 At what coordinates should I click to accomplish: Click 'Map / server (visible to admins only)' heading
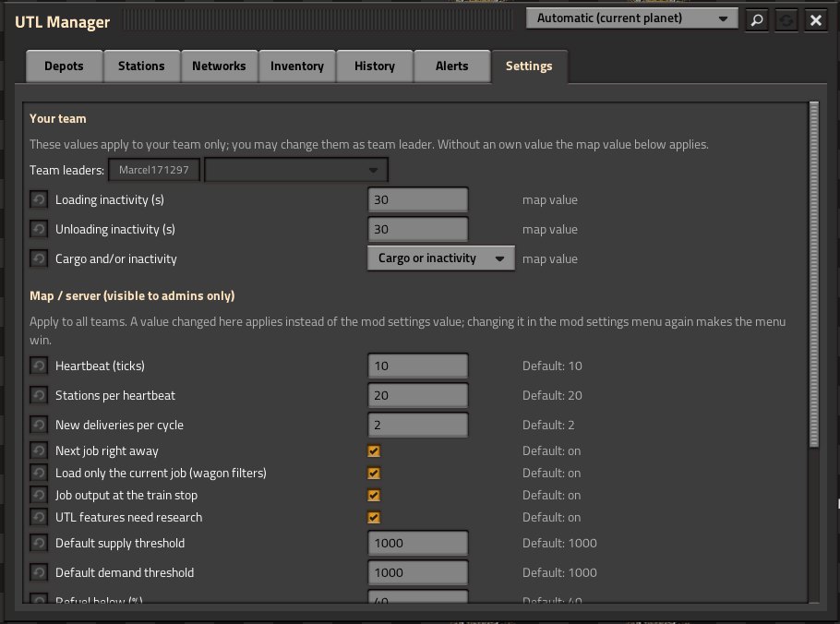coord(132,295)
